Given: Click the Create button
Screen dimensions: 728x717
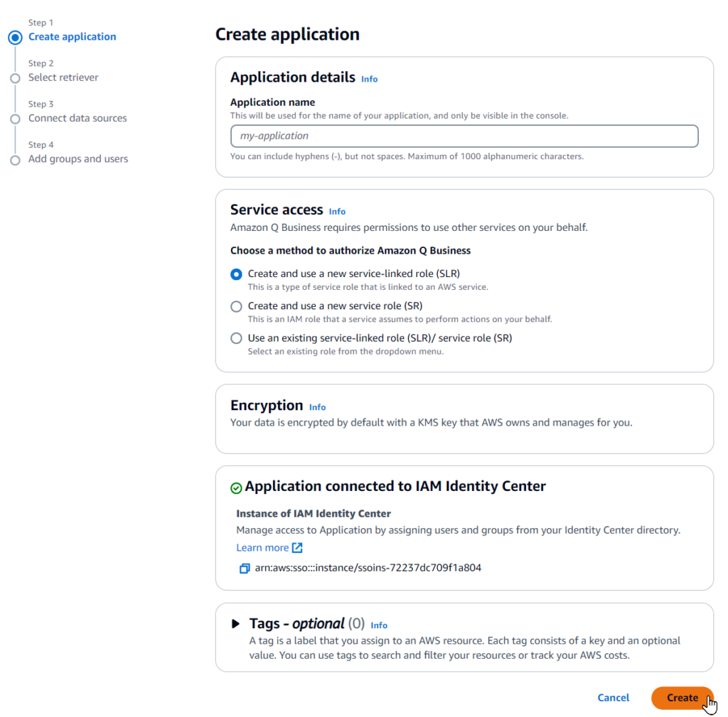Looking at the screenshot, I should click(x=682, y=698).
